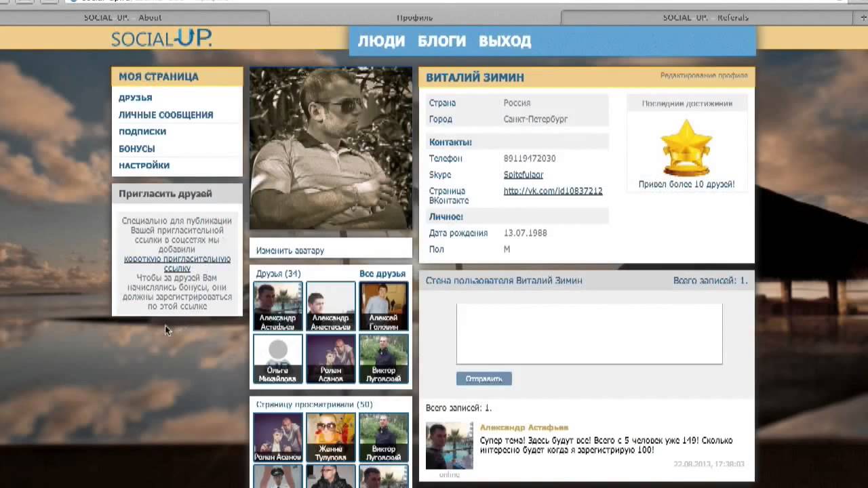The height and width of the screenshot is (488, 868).
Task: Open the 'короткую пригласительную ссылку' link
Action: pyautogui.click(x=177, y=264)
